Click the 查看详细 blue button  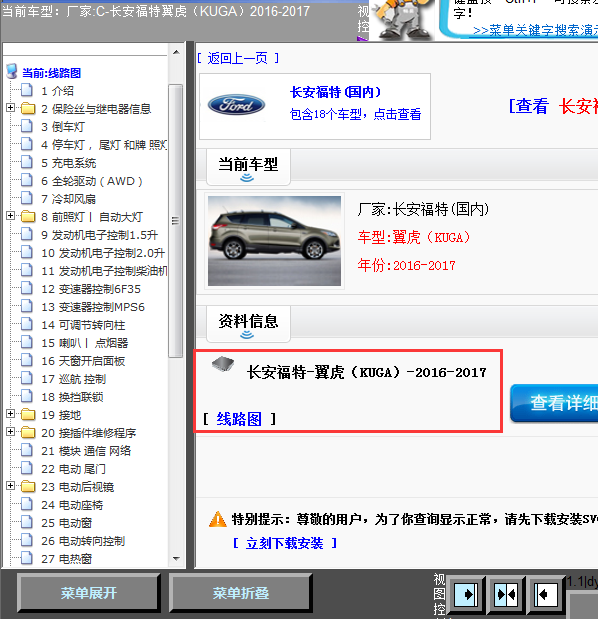[554, 403]
